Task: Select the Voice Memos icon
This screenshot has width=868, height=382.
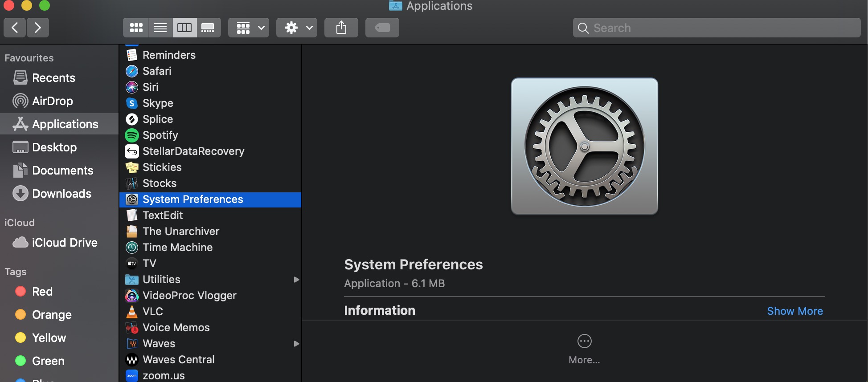Action: pyautogui.click(x=132, y=328)
